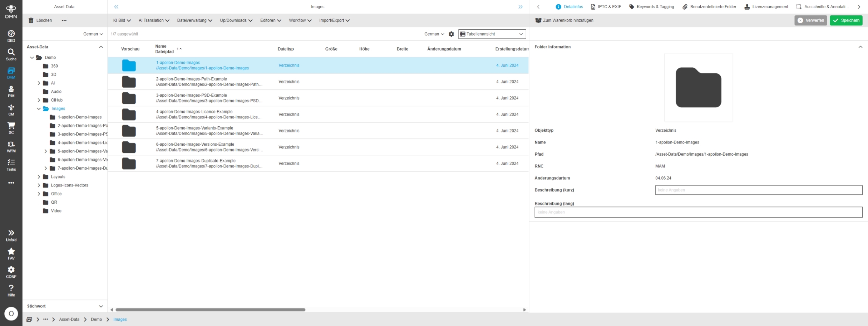This screenshot has width=868, height=326.
Task: Open table settings gear icon
Action: pos(451,34)
